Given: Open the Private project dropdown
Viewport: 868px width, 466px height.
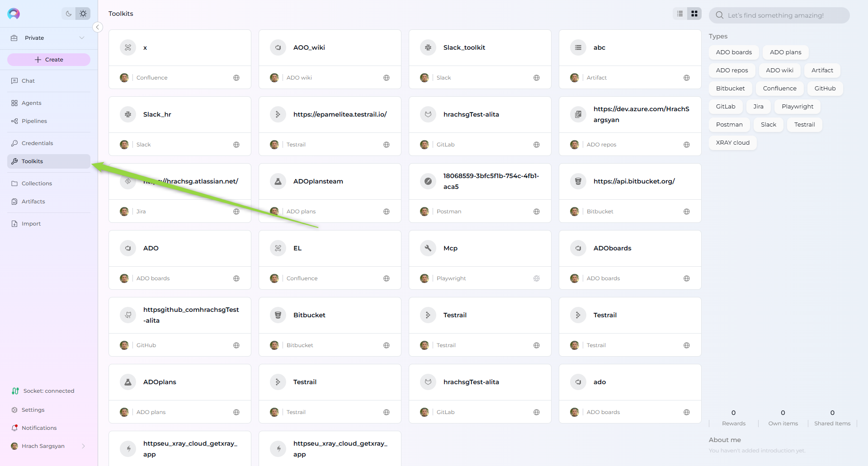Looking at the screenshot, I should 49,38.
